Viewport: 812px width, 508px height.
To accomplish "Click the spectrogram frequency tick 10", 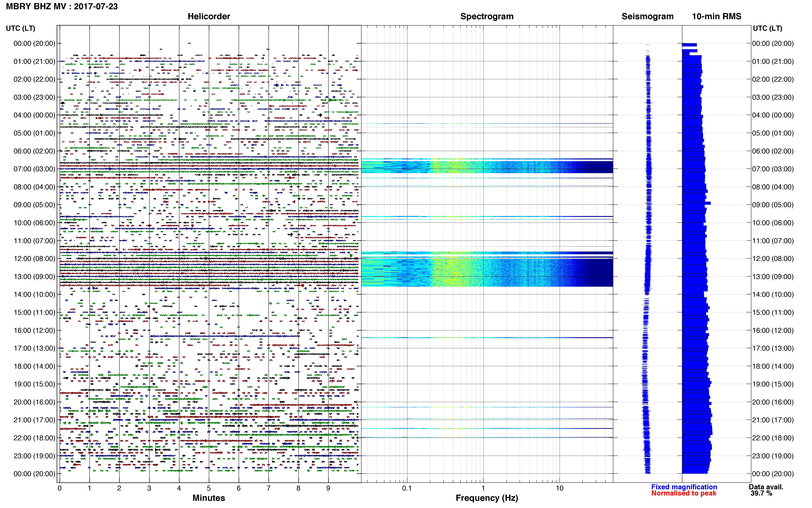I will (x=559, y=488).
